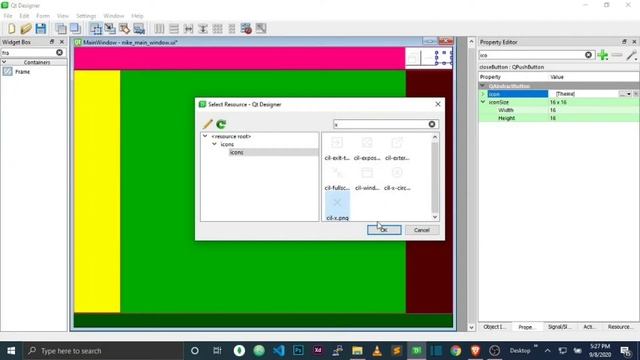Collapse the iconSize property row
This screenshot has height=360, width=640.
click(483, 102)
